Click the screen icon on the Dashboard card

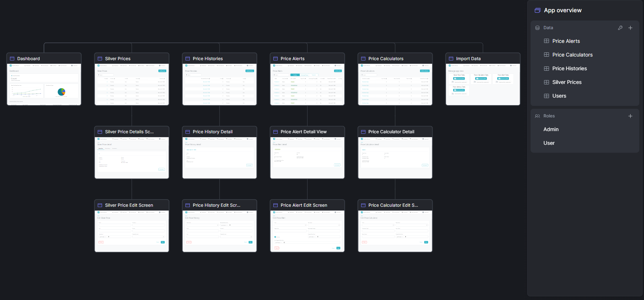coord(12,59)
